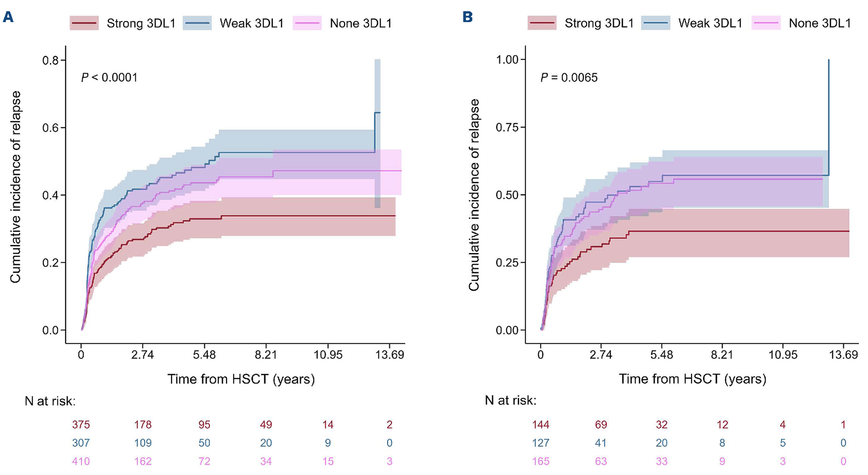Click the Weak 3DL1 legend swatch in panel A
This screenshot has width=868, height=475.
point(197,23)
